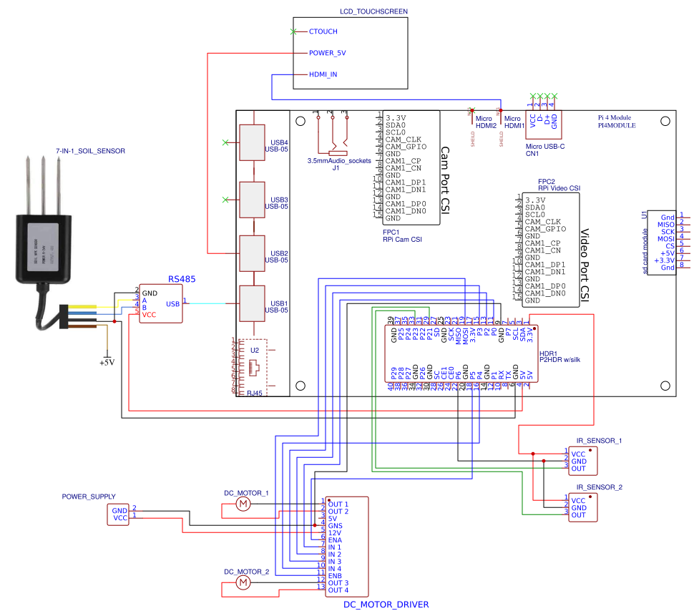
Task: Click the 12V pin label on motor driver
Action: pyautogui.click(x=335, y=532)
